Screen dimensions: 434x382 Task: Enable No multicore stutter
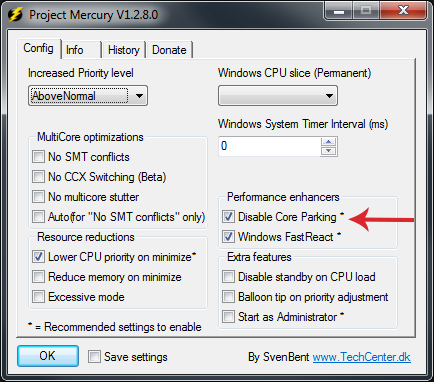point(38,197)
